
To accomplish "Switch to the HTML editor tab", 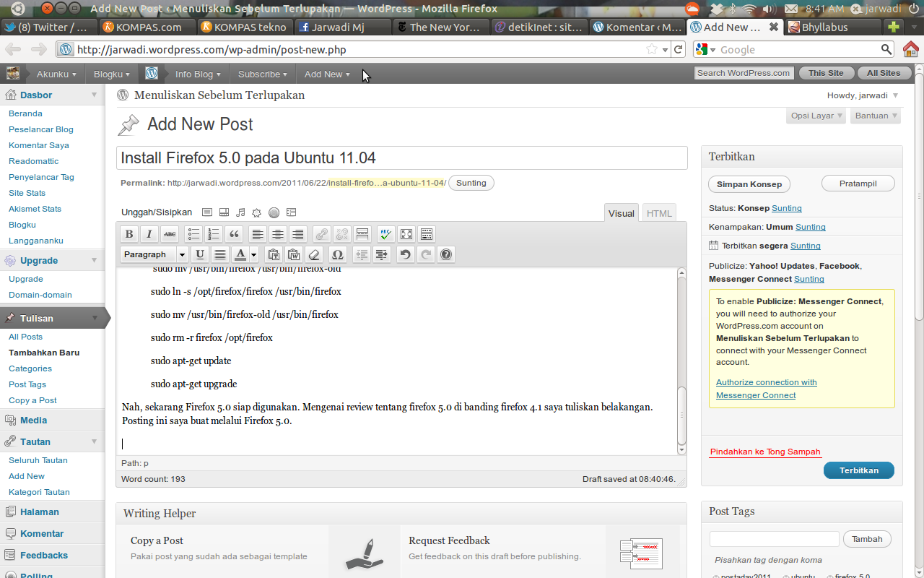I will (x=658, y=213).
